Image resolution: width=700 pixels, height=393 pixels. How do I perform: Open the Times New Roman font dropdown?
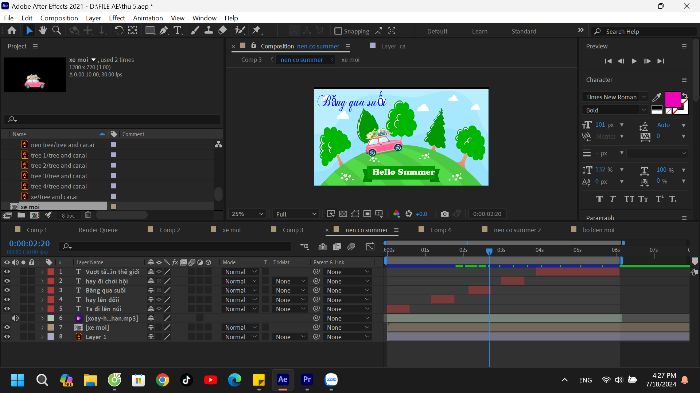pyautogui.click(x=615, y=97)
